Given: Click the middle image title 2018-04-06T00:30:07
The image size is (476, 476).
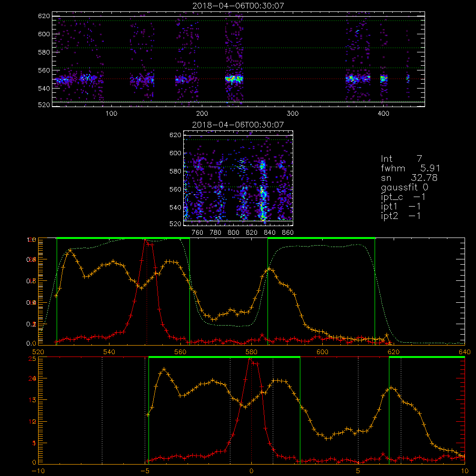Looking at the screenshot, I should [x=238, y=124].
